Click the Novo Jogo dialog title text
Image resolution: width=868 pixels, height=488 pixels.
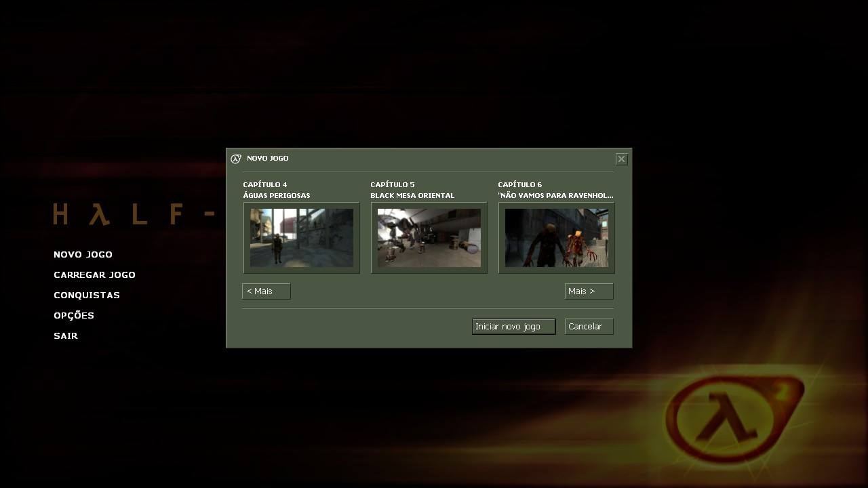pos(268,159)
